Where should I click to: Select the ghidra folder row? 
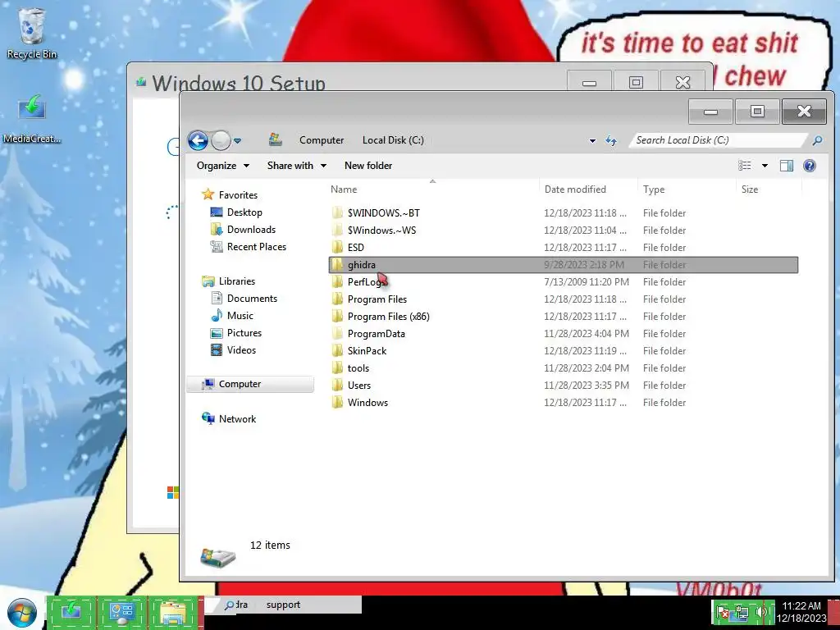pos(563,265)
